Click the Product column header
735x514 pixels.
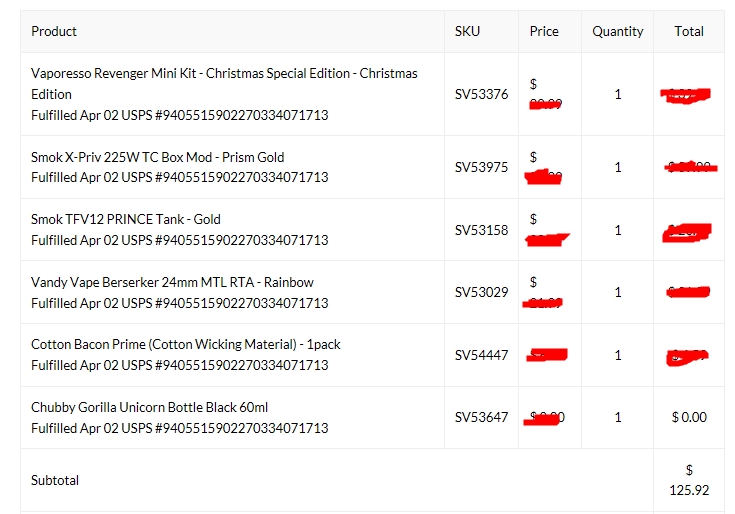pos(54,31)
